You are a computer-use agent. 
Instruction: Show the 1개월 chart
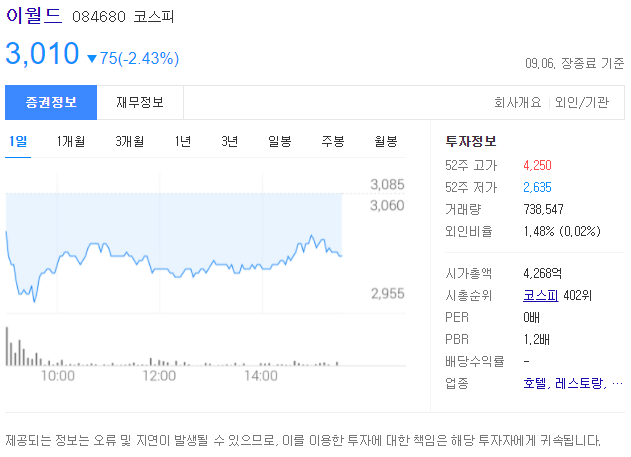[x=70, y=141]
